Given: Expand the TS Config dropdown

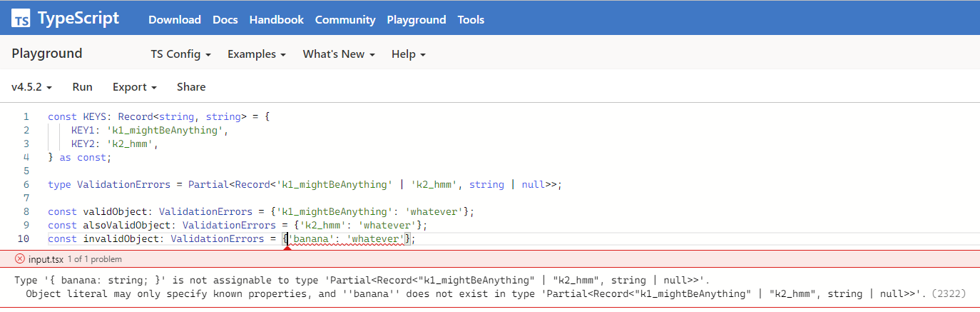Looking at the screenshot, I should (180, 54).
